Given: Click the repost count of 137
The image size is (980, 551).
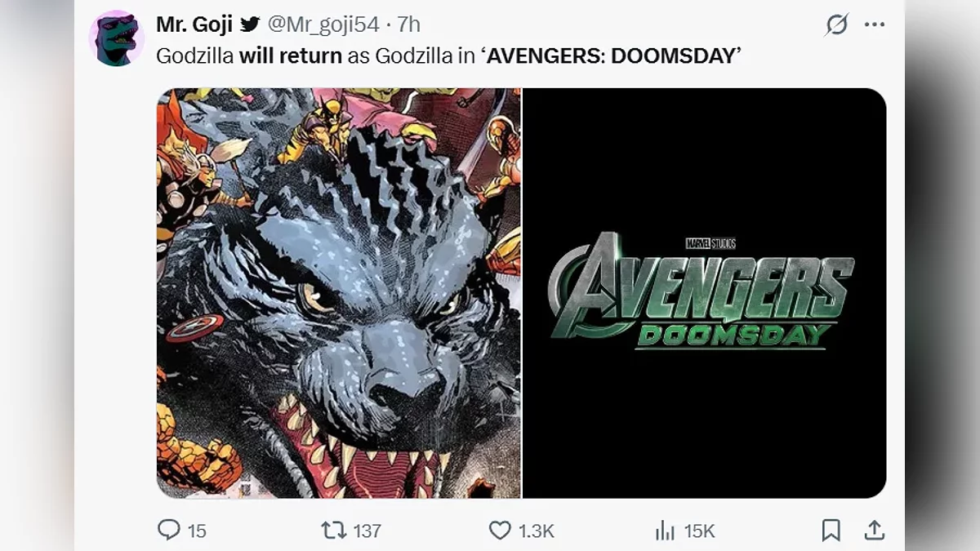Looking at the screenshot, I should (367, 531).
